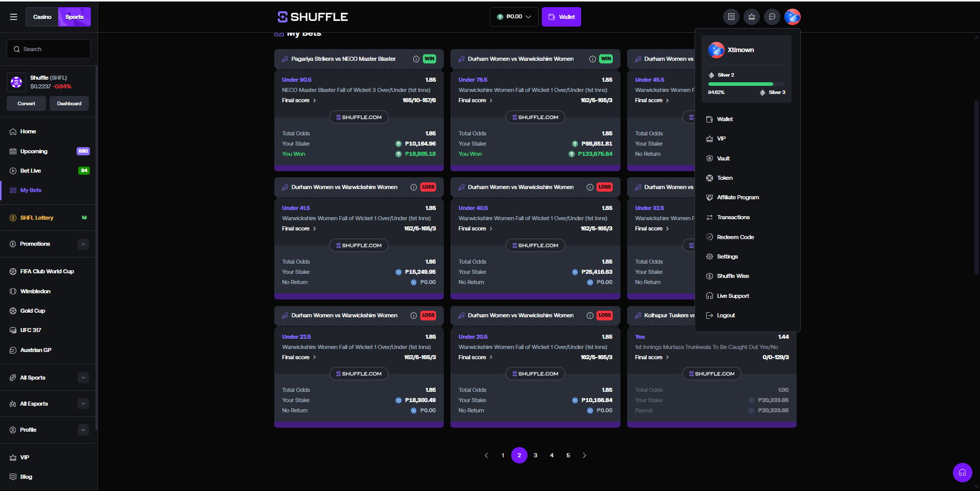Go to pagination page 5

coord(568,455)
